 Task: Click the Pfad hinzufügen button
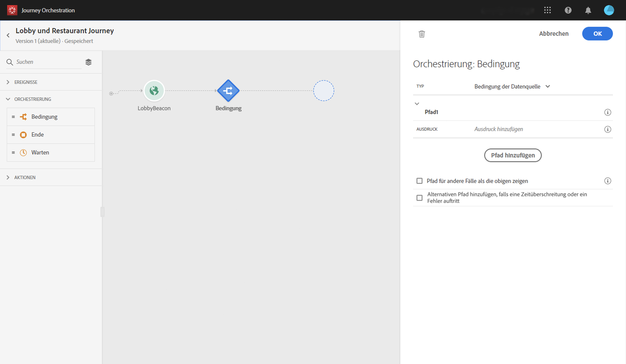(x=513, y=155)
